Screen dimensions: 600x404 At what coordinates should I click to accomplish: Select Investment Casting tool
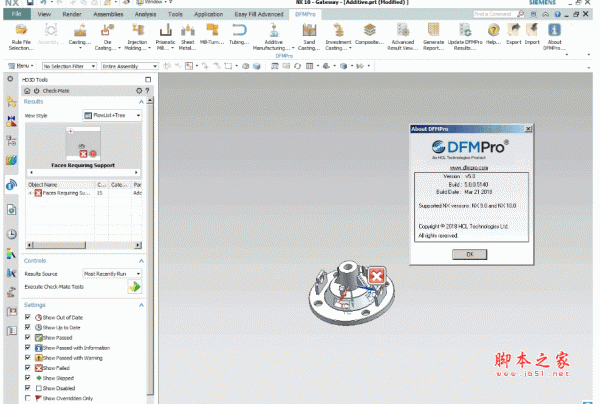pyautogui.click(x=338, y=37)
